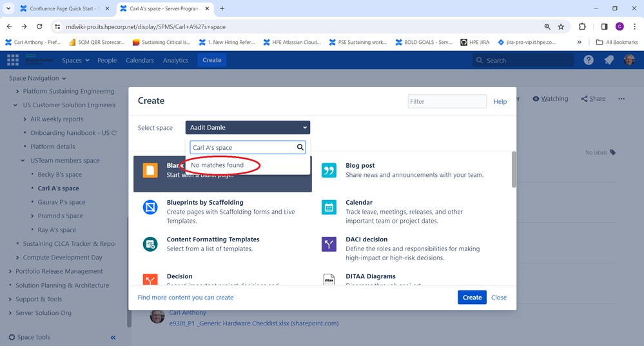Open People in the header menu
The image size is (644, 346).
[x=107, y=60]
